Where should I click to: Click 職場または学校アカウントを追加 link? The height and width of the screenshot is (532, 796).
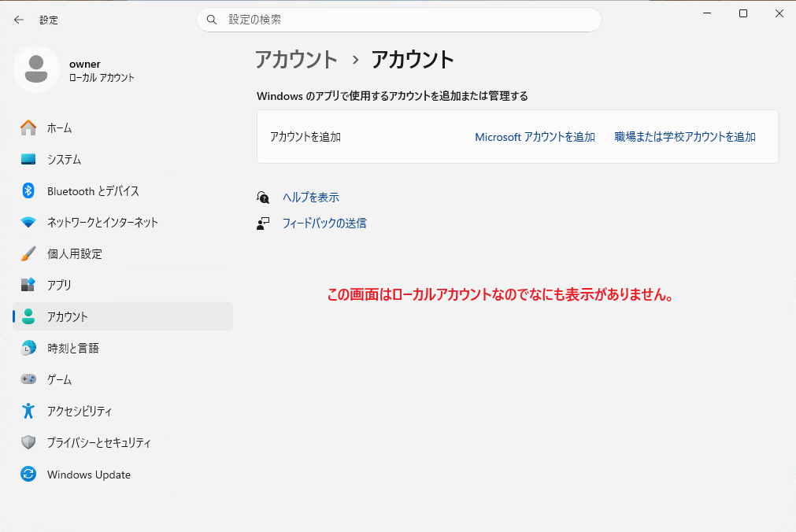coord(685,137)
